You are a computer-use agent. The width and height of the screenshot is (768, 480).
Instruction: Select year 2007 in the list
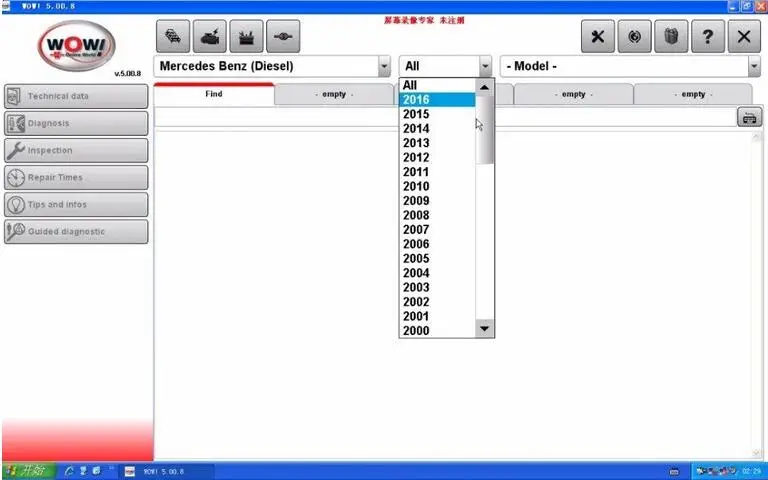coord(437,230)
